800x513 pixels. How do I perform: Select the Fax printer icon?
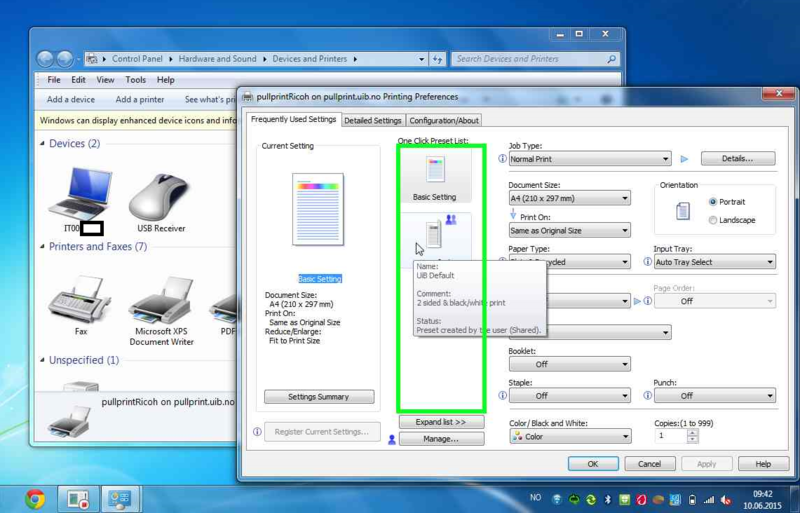(x=80, y=298)
